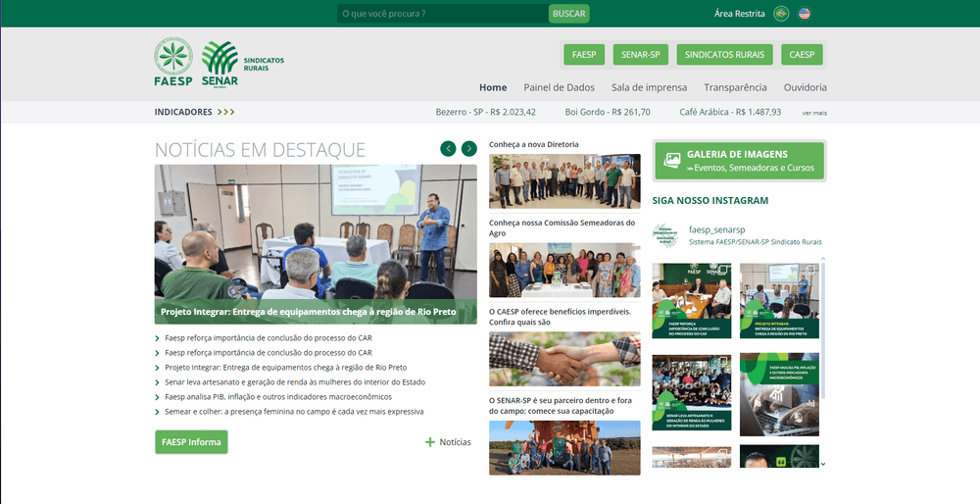Open 'Conheça a nova Diretoria' group photo
This screenshot has width=980, height=504.
coord(564,181)
